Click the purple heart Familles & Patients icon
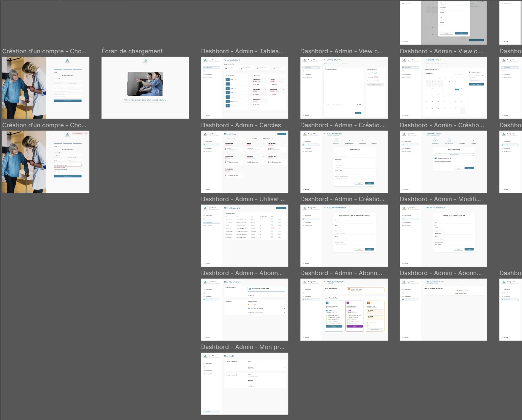 click(x=348, y=303)
